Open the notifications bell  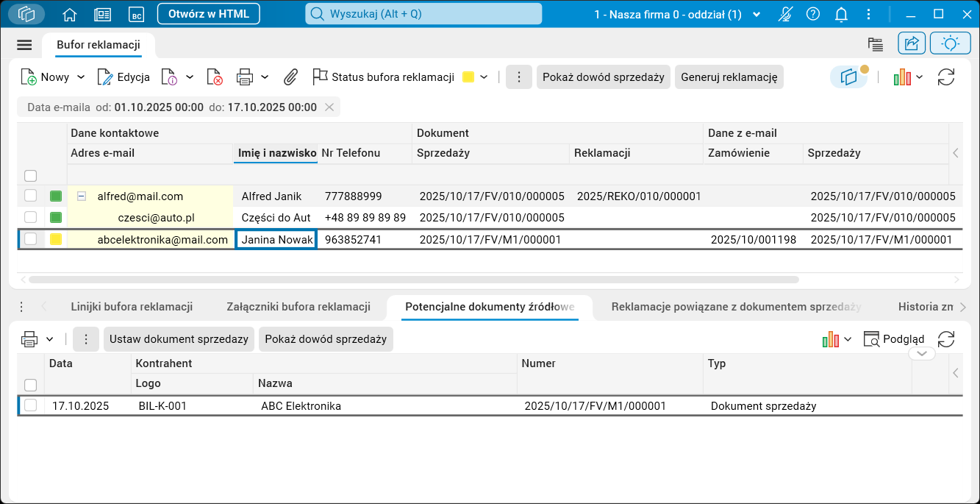point(842,14)
